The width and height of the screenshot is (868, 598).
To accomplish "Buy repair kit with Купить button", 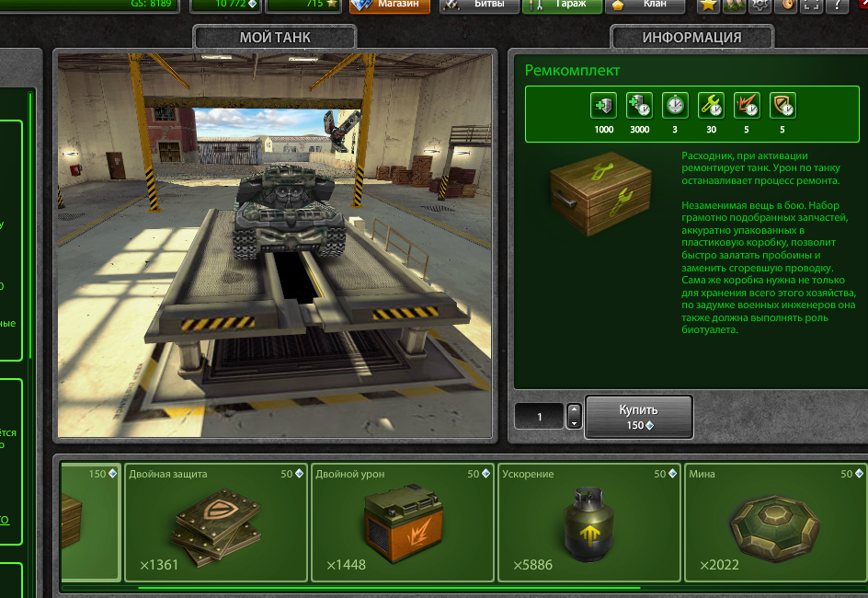I will click(639, 417).
